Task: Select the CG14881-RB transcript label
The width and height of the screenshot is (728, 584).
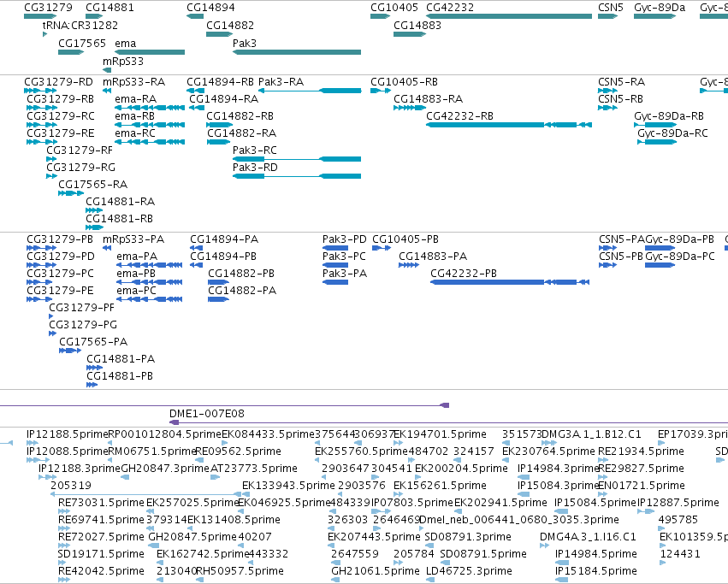Action: coord(119,218)
